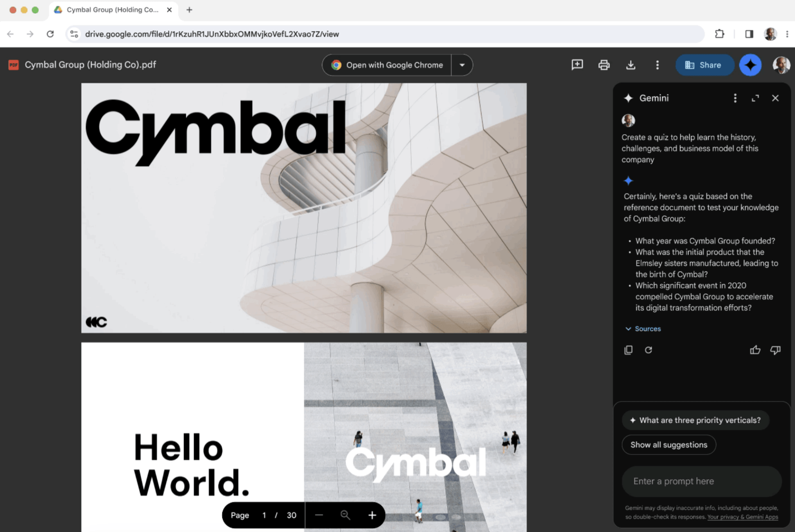Open Drive viewer more actions menu
This screenshot has height=532, width=795.
click(657, 65)
